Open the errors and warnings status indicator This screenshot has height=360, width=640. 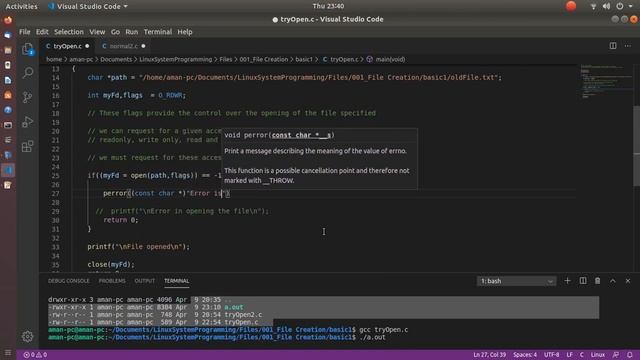pyautogui.click(x=35, y=355)
